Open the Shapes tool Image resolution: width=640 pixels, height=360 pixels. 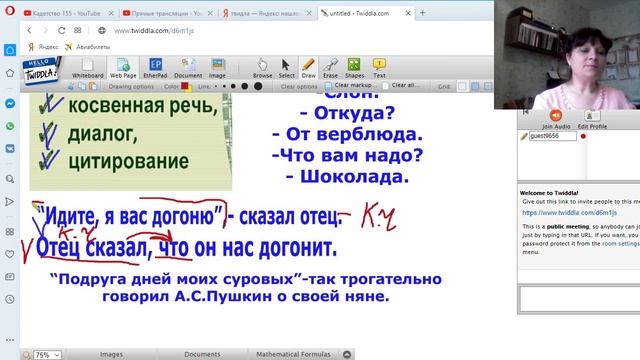tap(354, 68)
